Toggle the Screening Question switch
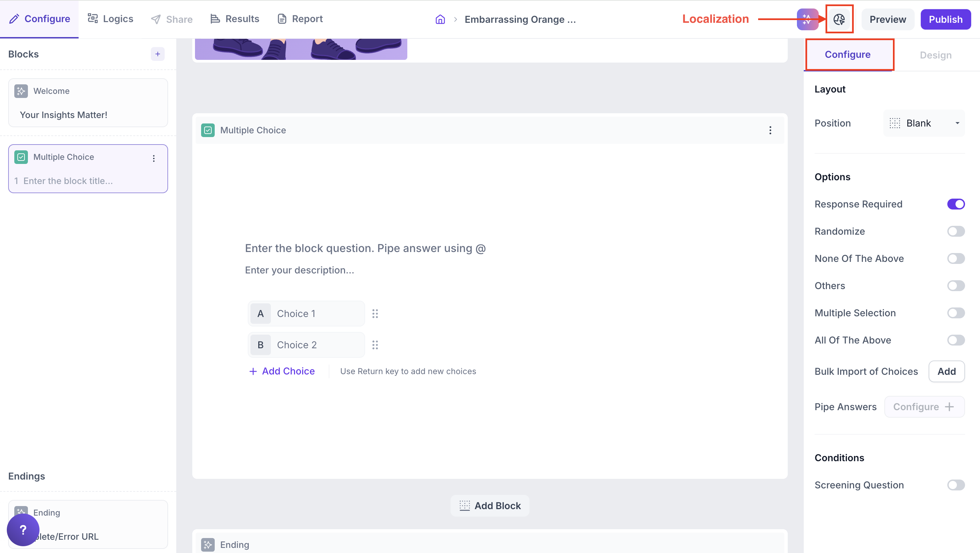This screenshot has width=980, height=553. pyautogui.click(x=955, y=485)
